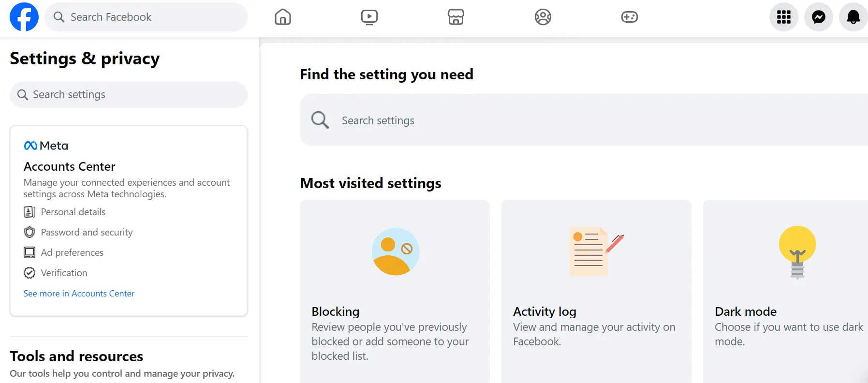This screenshot has height=383, width=868.
Task: Open the Marketplace storefront icon
Action: pos(456,17)
